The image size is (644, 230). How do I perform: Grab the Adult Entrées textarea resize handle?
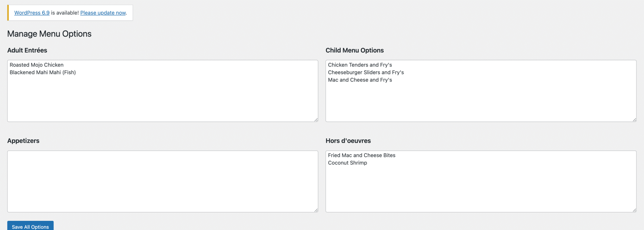coord(316,120)
